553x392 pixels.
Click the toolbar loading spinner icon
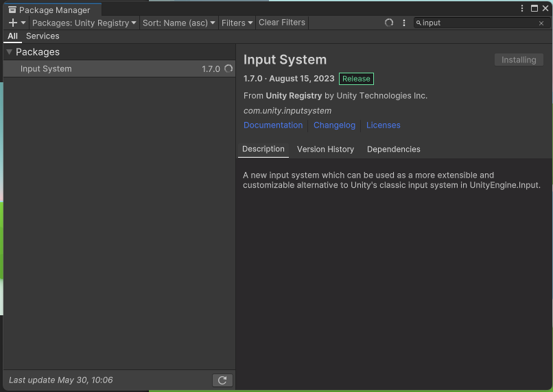click(x=388, y=23)
